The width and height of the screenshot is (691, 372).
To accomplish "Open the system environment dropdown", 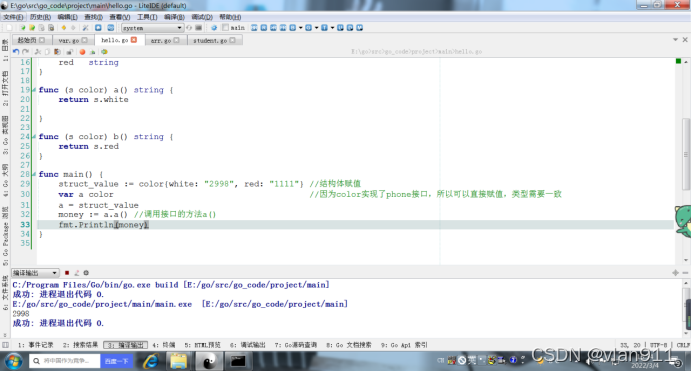I will 152,28.
